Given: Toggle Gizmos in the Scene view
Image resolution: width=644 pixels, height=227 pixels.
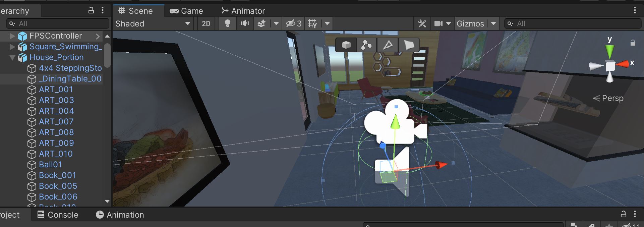Looking at the screenshot, I should click(x=470, y=23).
